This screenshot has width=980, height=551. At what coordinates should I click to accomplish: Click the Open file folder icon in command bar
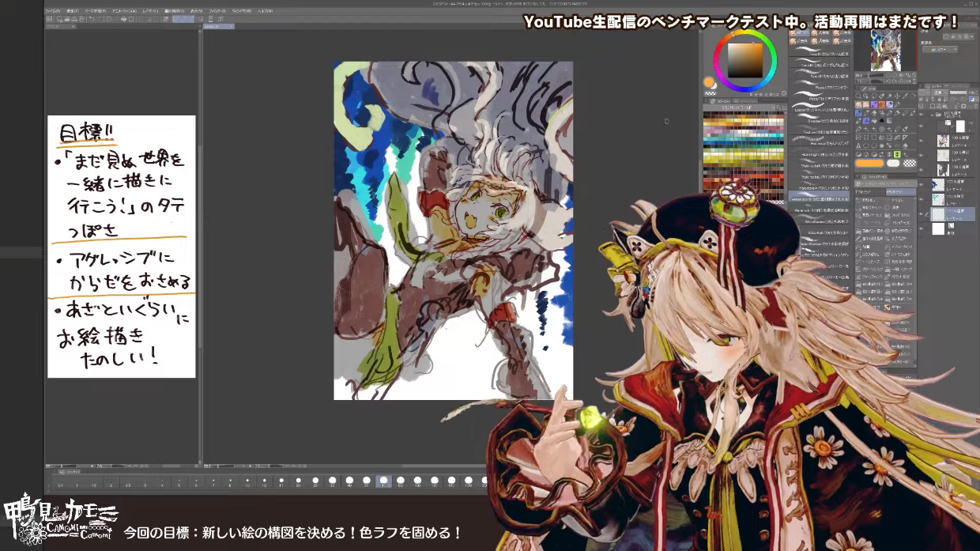[67, 19]
